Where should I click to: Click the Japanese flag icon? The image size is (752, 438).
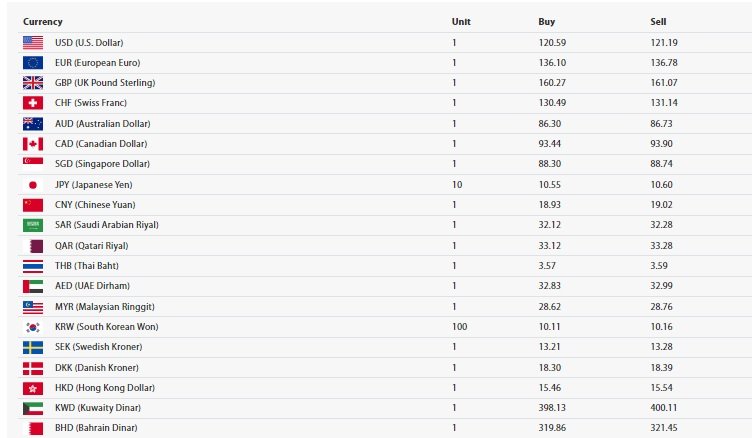tap(33, 185)
